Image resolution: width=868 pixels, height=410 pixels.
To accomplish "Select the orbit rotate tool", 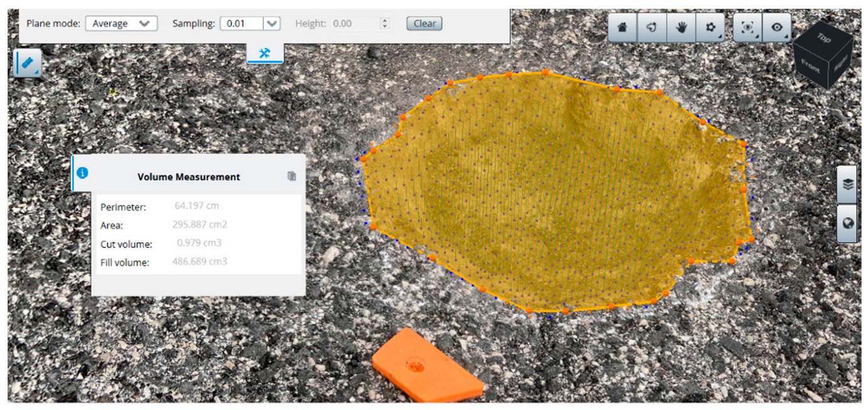I will (x=652, y=28).
